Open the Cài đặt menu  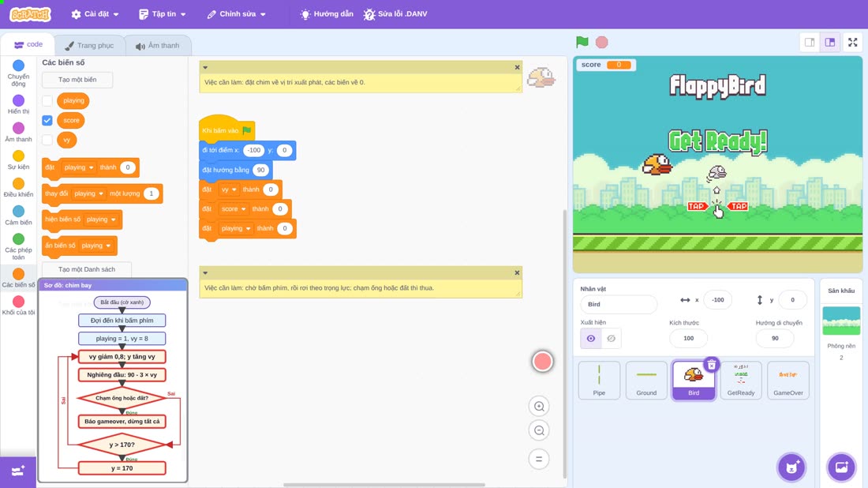click(x=95, y=14)
